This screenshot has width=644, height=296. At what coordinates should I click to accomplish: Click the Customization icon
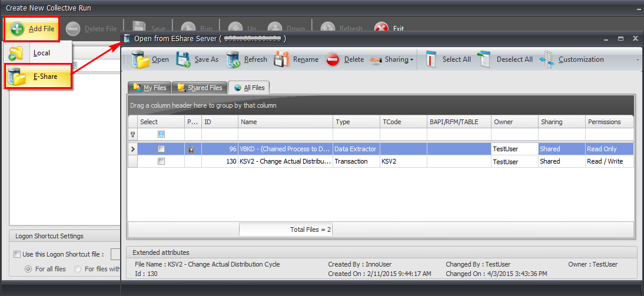[x=547, y=59]
